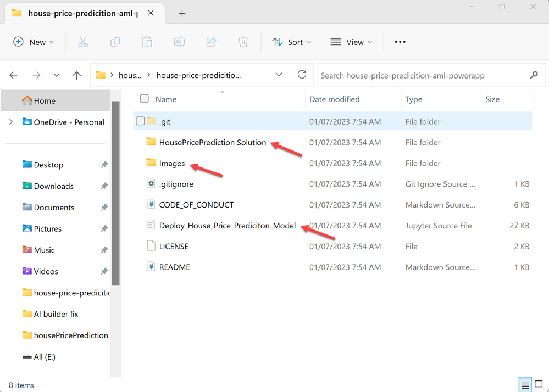Screen dimensions: 549x392
Task: Click the Delete trash can icon
Action: point(243,42)
